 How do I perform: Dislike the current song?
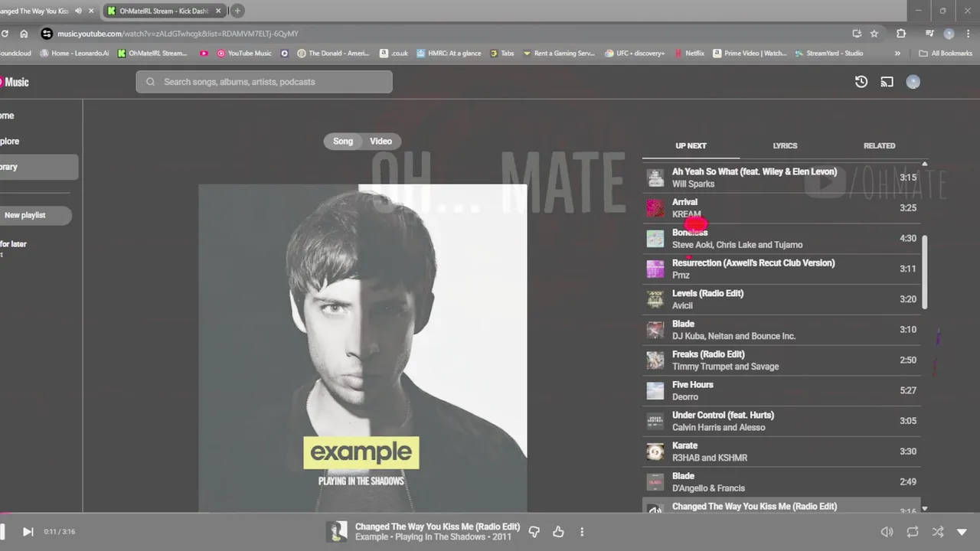click(534, 531)
